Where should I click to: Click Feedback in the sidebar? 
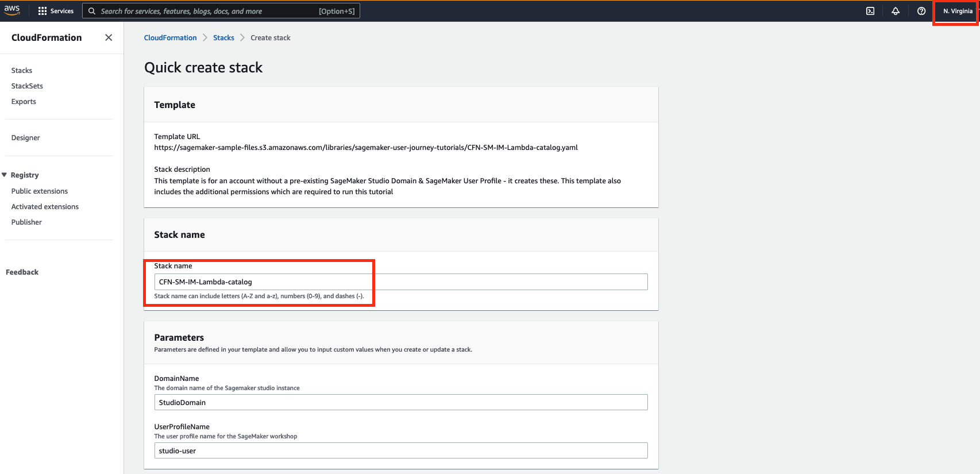(22, 272)
